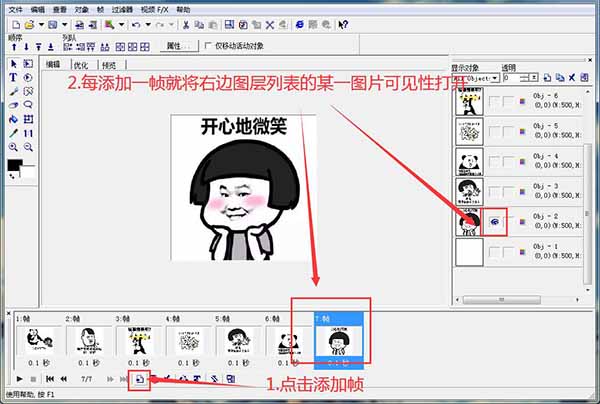This screenshot has width=600, height=404.
Task: Open the 编辑 (Edit) menu
Action: tap(38, 10)
